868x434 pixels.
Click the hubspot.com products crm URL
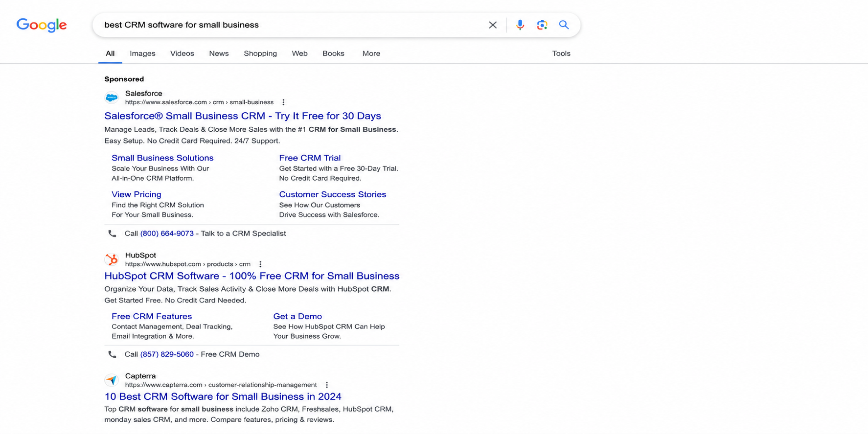[188, 264]
